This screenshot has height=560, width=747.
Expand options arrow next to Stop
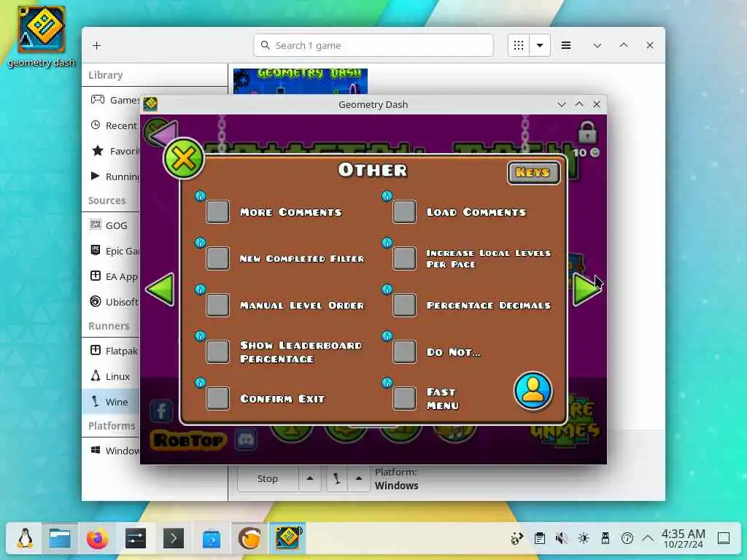point(310,478)
